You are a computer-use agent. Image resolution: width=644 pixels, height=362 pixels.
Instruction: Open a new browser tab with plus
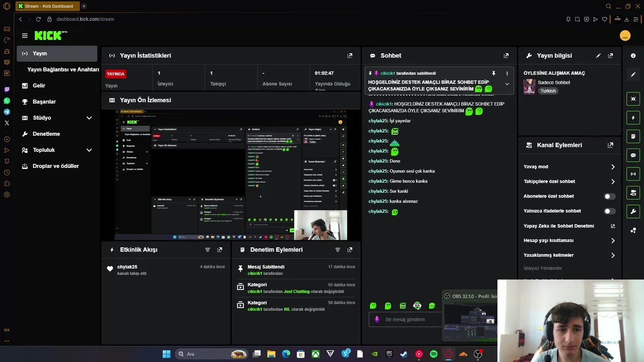click(x=84, y=6)
